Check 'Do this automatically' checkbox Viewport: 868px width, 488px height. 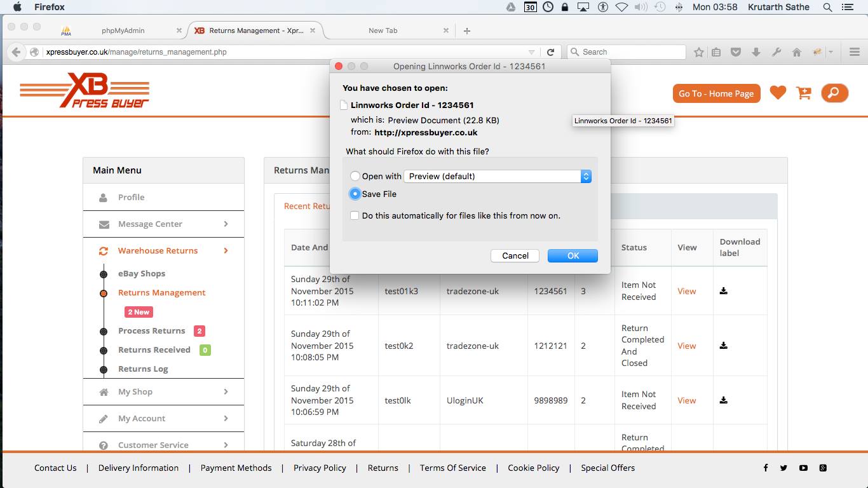(355, 215)
